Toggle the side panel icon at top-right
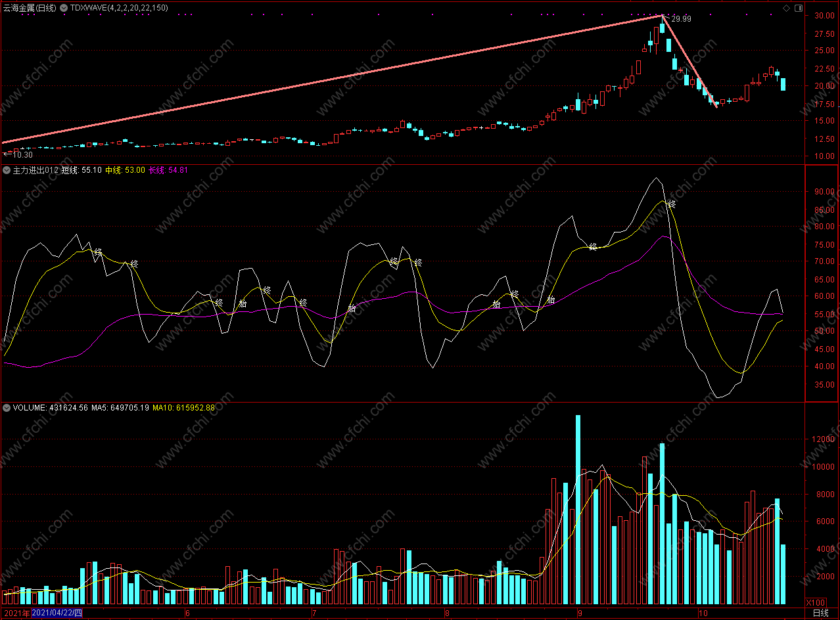The height and width of the screenshot is (620, 840). [798, 8]
